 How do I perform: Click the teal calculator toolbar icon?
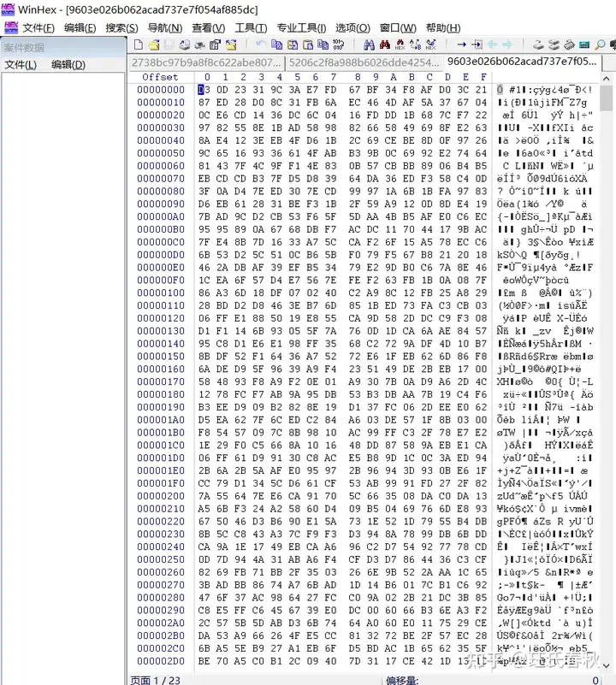pyautogui.click(x=585, y=44)
